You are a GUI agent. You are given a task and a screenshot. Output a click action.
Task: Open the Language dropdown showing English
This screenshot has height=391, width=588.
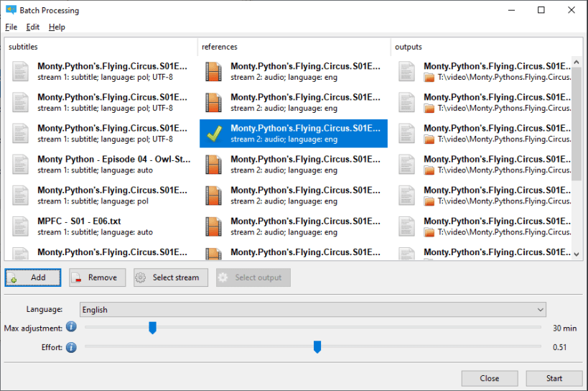pyautogui.click(x=313, y=310)
